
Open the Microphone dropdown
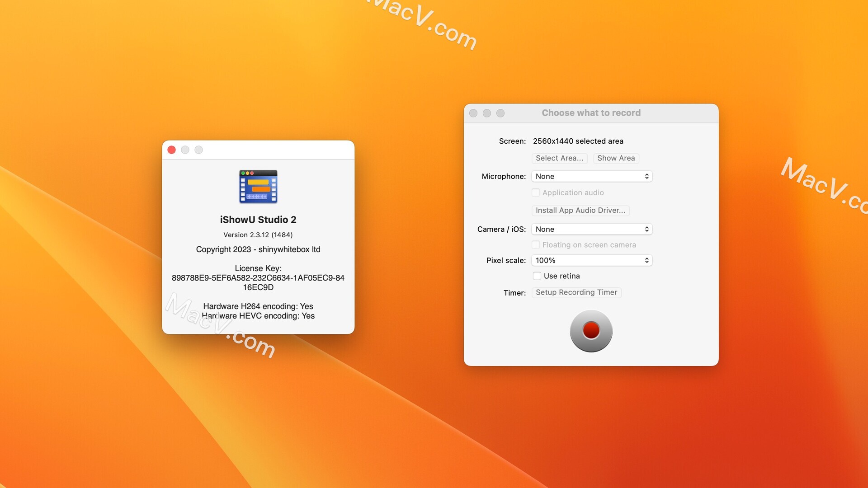pyautogui.click(x=592, y=176)
